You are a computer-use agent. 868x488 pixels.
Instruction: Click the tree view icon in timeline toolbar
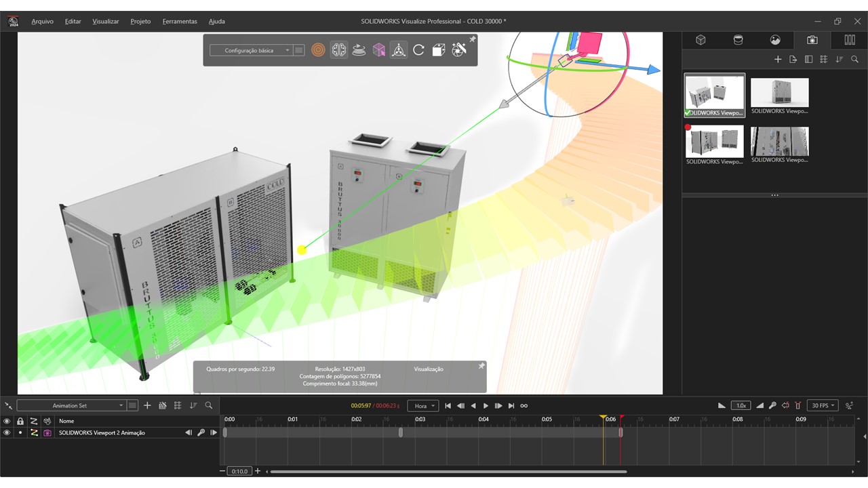(x=178, y=405)
